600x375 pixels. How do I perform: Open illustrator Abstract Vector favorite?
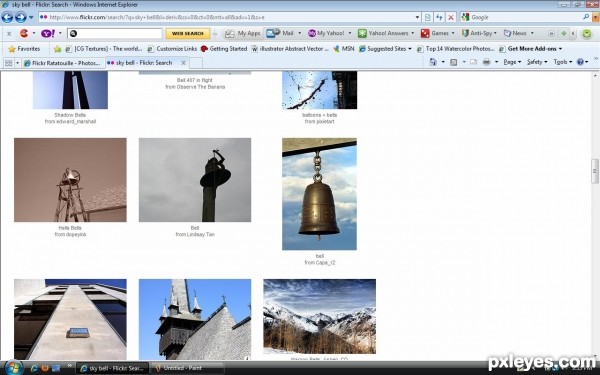(x=290, y=49)
